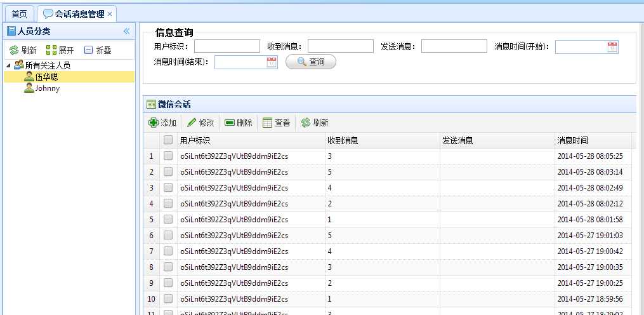This screenshot has height=315, width=644.
Task: Click the 刷新 button in the left tree panel
Action: pyautogui.click(x=23, y=50)
